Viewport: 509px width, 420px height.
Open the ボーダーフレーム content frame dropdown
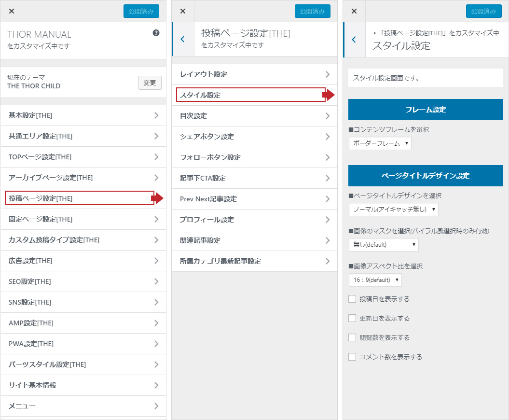380,143
